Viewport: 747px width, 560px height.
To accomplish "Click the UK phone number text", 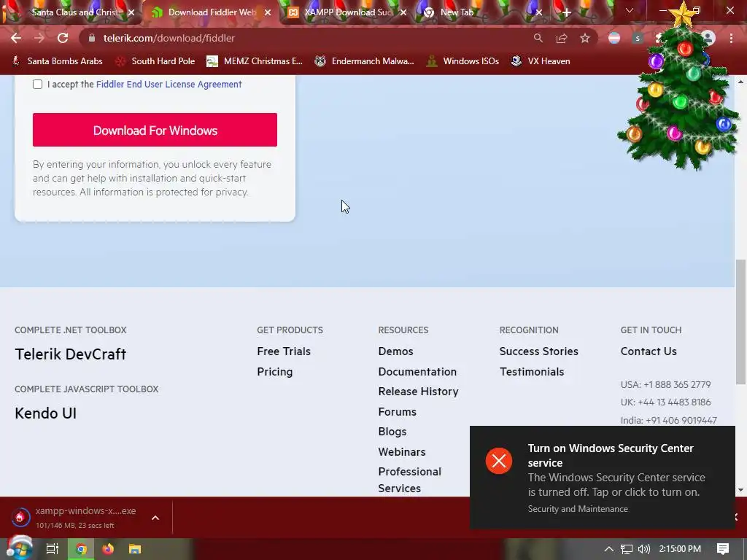I will 665,402.
